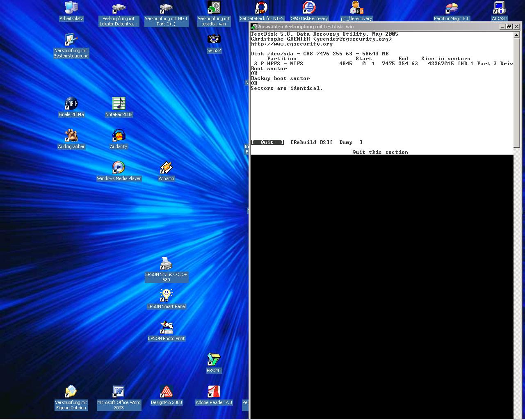
Task: Launch Finale 2004a shortcut
Action: click(x=71, y=107)
